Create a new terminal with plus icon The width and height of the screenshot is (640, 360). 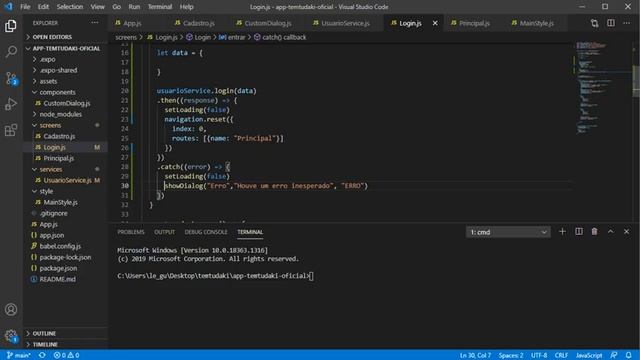[x=562, y=231]
